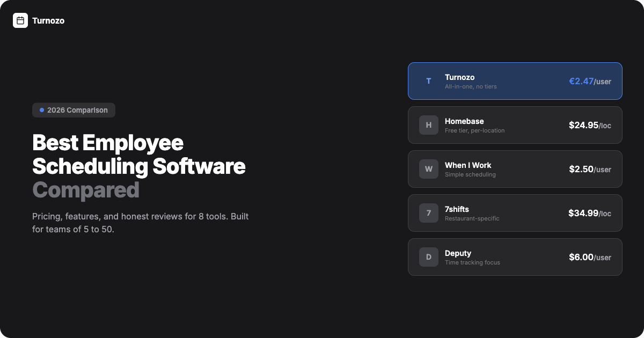Click the 7shifts $34.99/loc price
The width and height of the screenshot is (644, 338).
(589, 214)
